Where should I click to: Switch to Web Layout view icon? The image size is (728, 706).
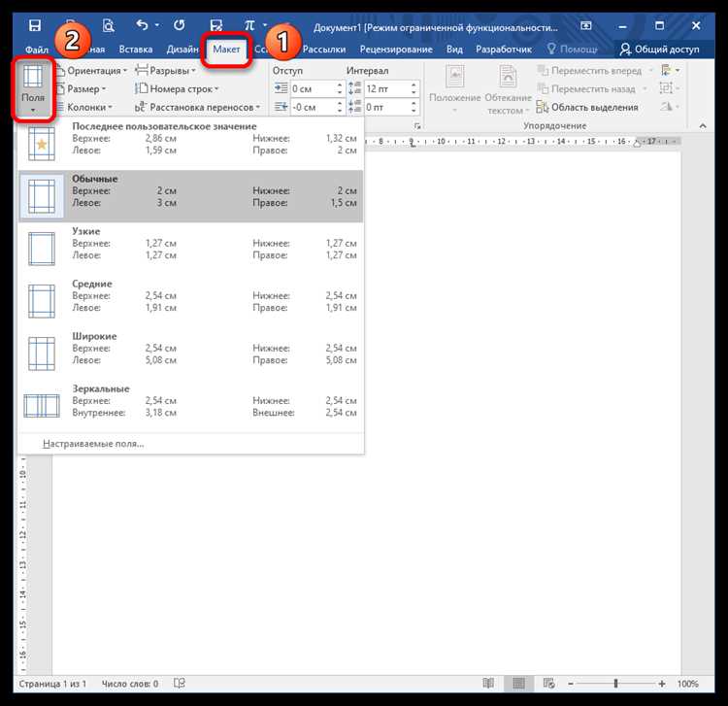pos(548,684)
